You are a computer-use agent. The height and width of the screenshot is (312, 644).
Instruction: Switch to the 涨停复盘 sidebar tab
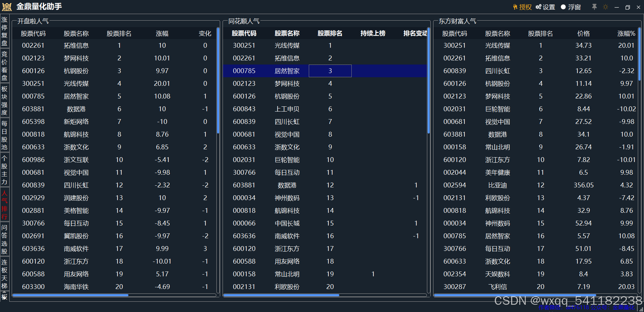coord(4,31)
